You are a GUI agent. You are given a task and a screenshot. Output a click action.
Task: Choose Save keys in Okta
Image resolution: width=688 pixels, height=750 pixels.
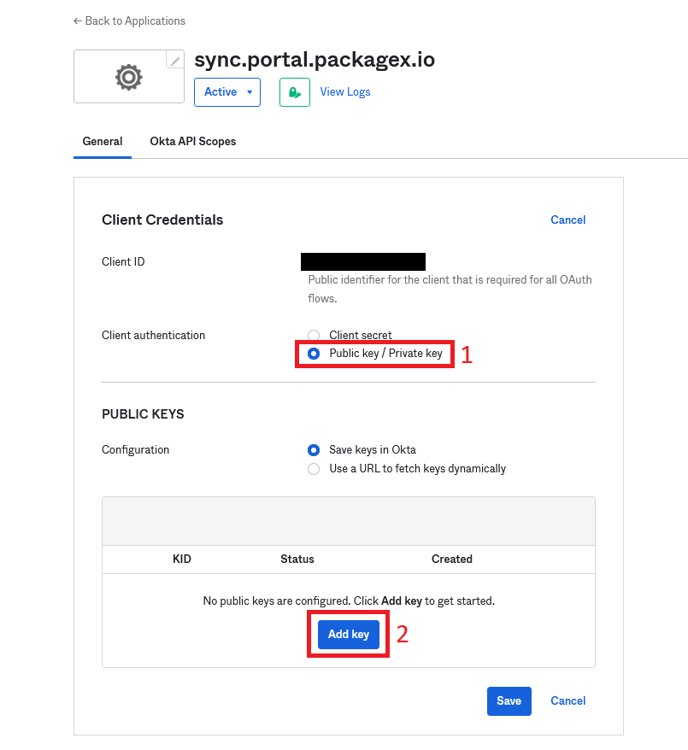tap(314, 450)
